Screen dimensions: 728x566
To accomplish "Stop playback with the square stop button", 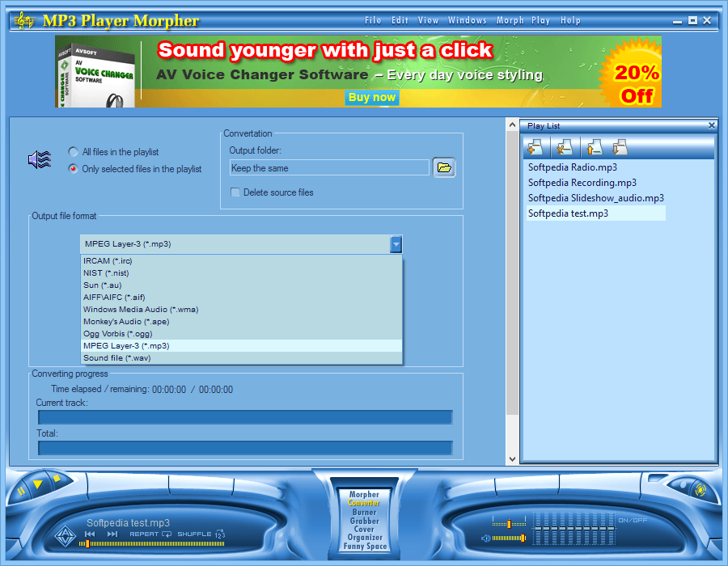I will coord(57,479).
